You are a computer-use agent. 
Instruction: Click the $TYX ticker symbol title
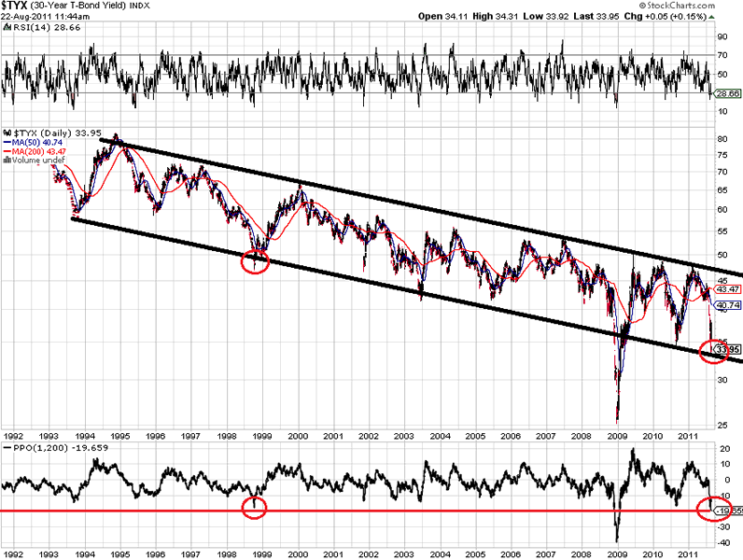click(14, 6)
